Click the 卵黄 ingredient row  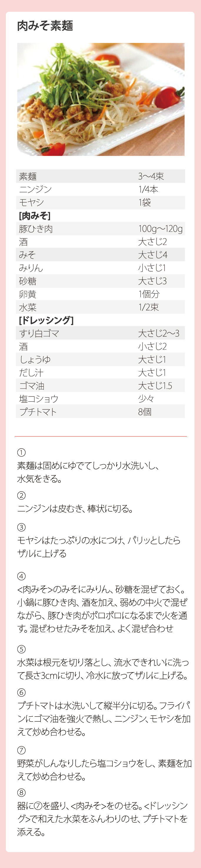click(x=100, y=294)
